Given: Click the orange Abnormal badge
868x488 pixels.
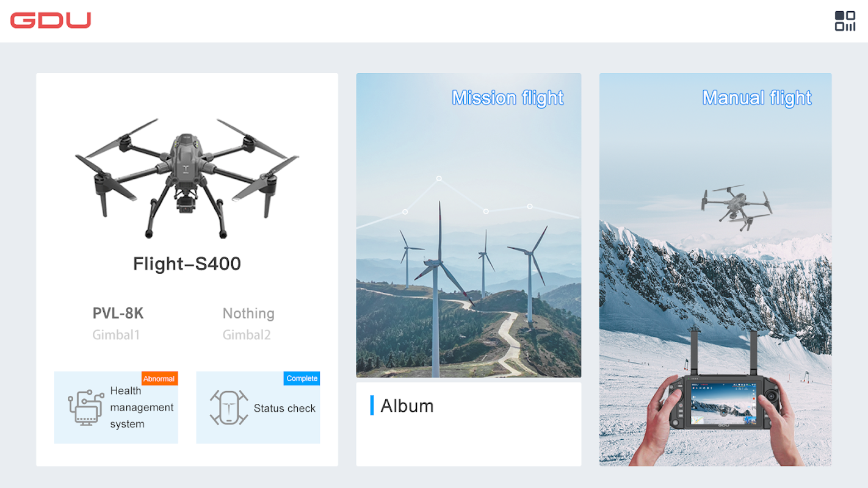Looking at the screenshot, I should pos(159,379).
